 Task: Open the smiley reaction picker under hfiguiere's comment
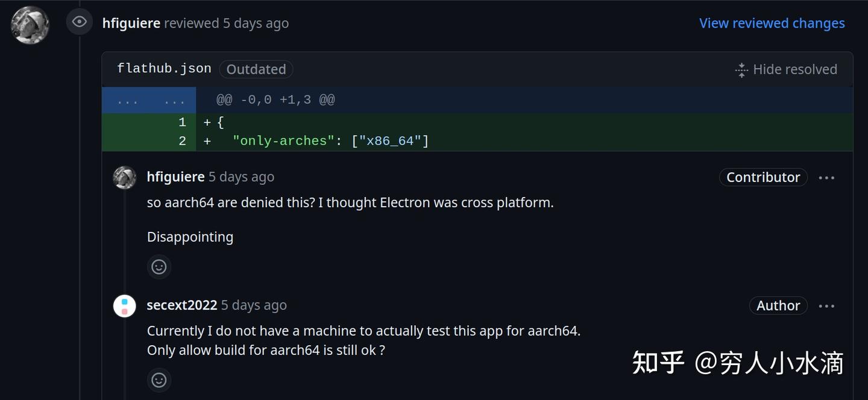click(x=159, y=266)
